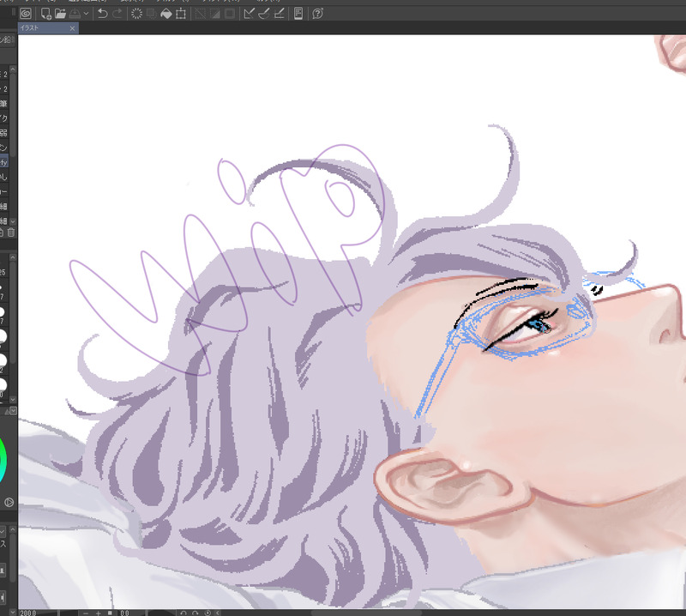The width and height of the screenshot is (686, 616).
Task: Click the round play-arrow color wheel toggle
Action: (x=9, y=502)
